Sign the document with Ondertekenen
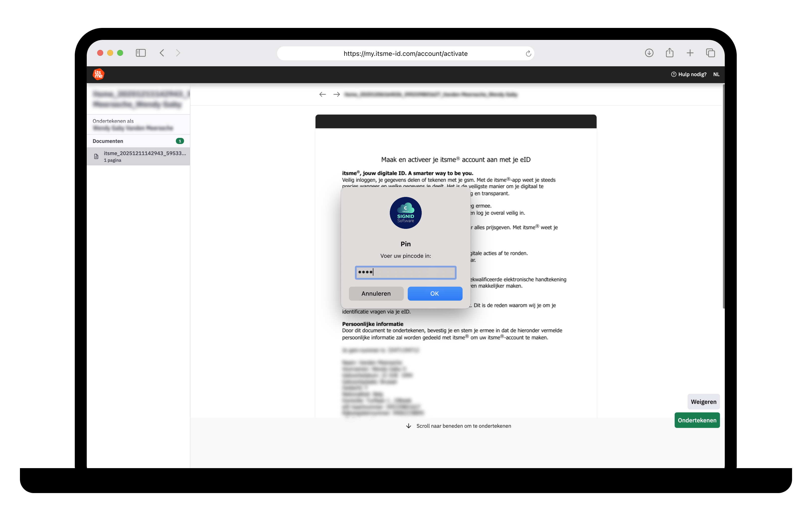 tap(697, 420)
